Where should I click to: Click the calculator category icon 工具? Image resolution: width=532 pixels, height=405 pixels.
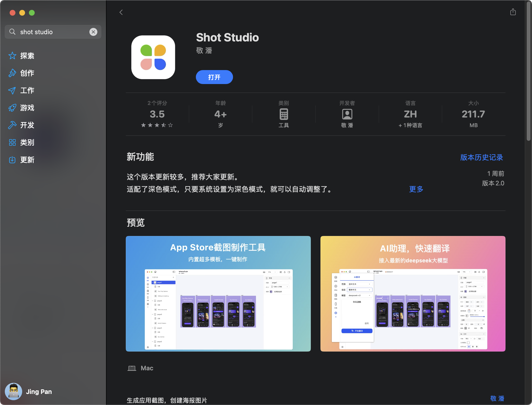pos(284,114)
